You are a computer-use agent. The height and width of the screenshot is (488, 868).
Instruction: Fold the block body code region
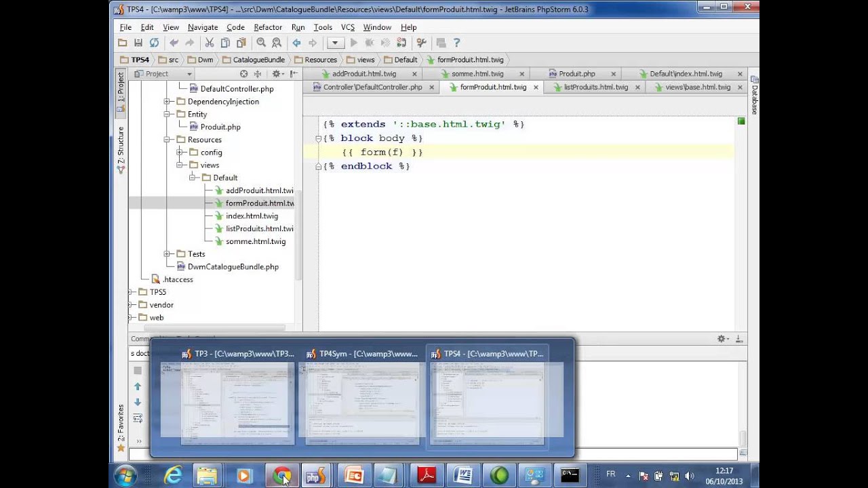tap(318, 138)
